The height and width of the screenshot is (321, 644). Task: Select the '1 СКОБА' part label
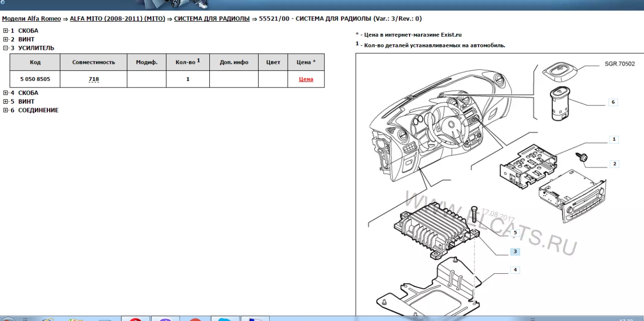[x=24, y=31]
